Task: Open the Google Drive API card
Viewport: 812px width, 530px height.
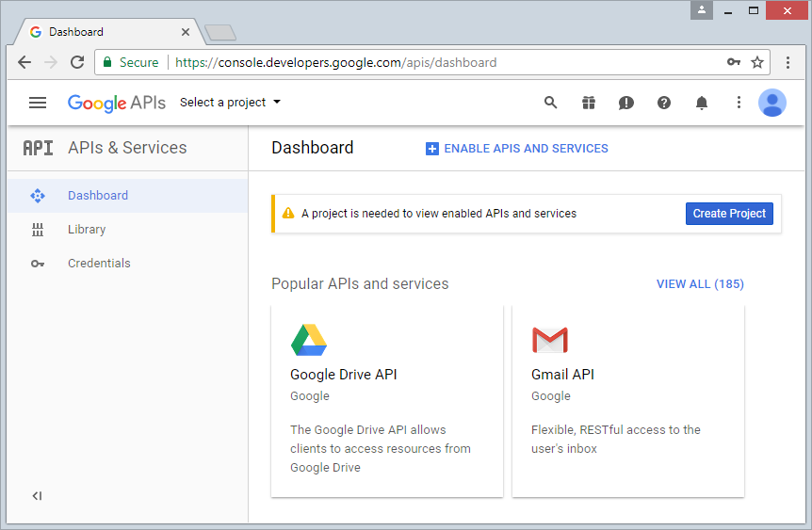Action: (x=386, y=400)
